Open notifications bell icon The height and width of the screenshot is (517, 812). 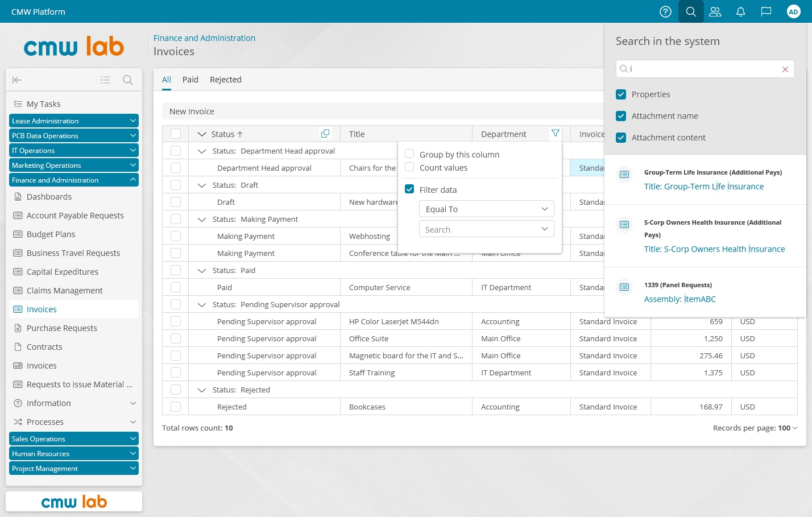pos(740,11)
